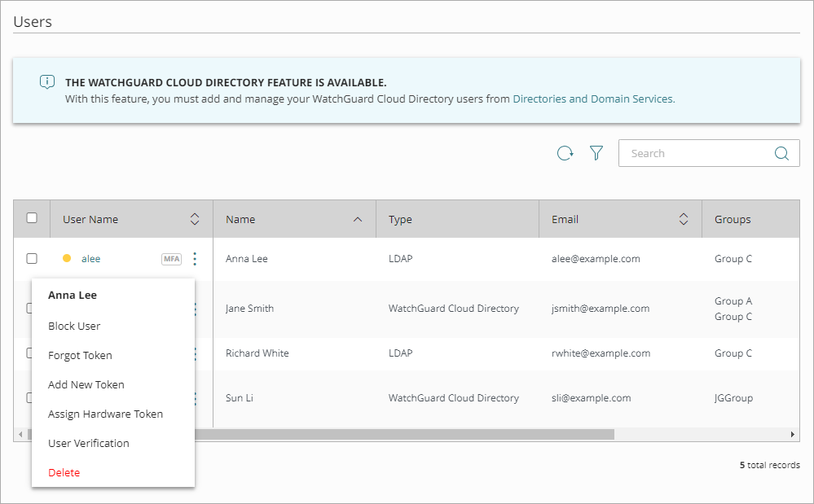This screenshot has height=504, width=814.
Task: Click the Email column sort chevron
Action: [684, 218]
